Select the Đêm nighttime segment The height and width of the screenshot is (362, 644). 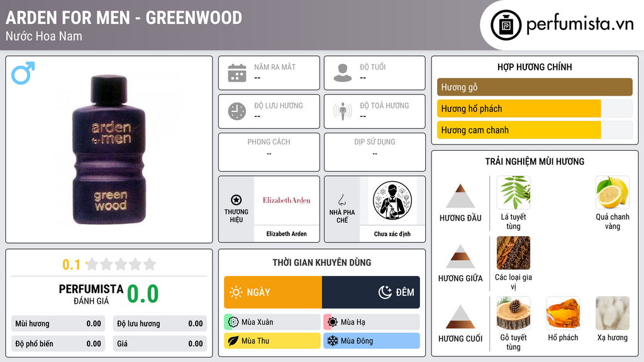[x=371, y=292]
